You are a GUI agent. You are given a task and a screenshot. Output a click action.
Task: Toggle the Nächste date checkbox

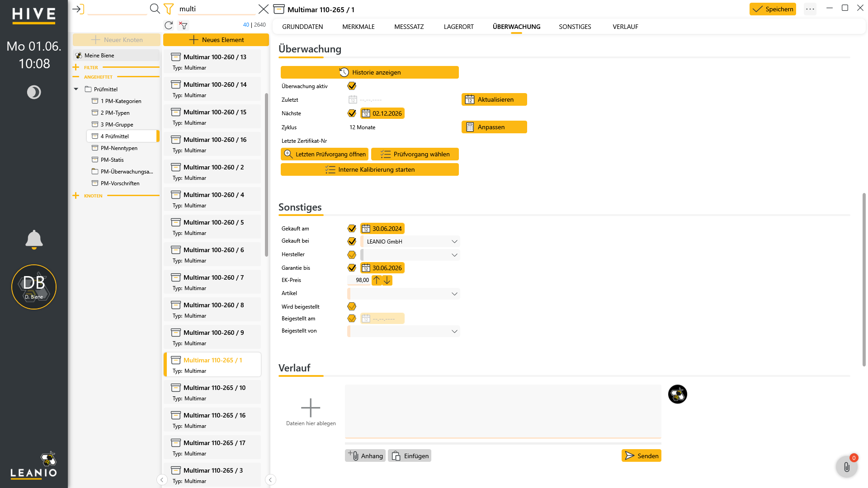tap(352, 113)
